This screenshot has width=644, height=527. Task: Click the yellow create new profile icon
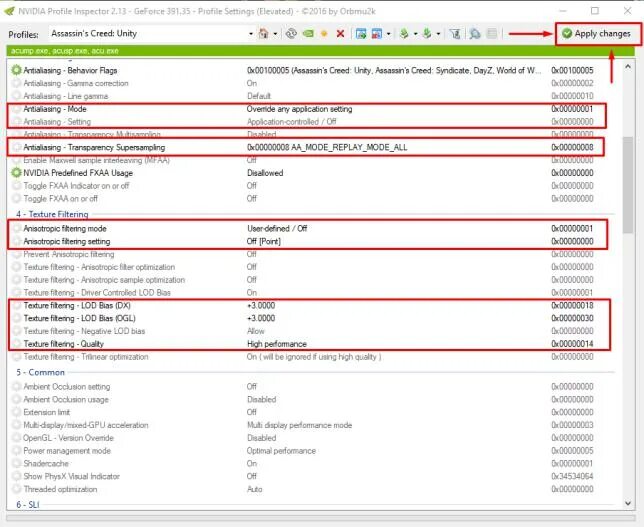324,34
